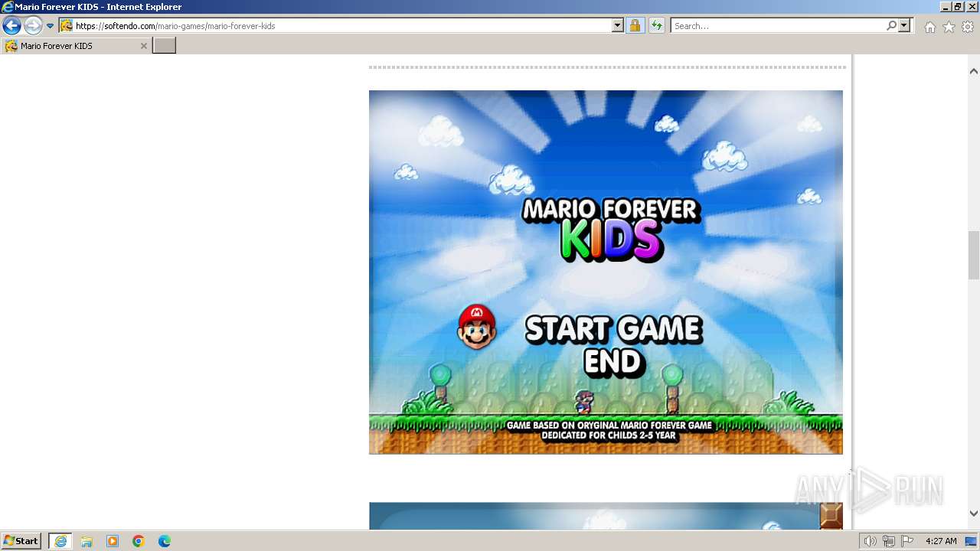The height and width of the screenshot is (551, 980).
Task: Open the Windows Start menu
Action: [x=21, y=541]
